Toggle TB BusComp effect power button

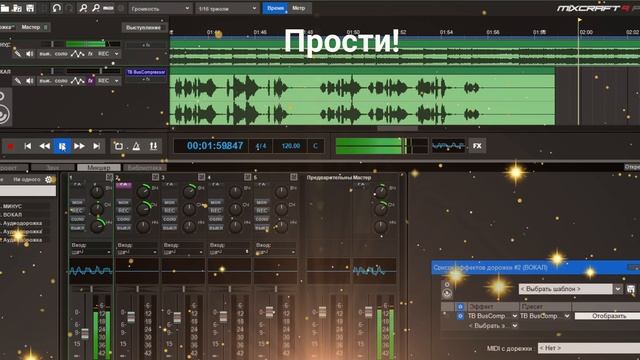pyautogui.click(x=460, y=316)
